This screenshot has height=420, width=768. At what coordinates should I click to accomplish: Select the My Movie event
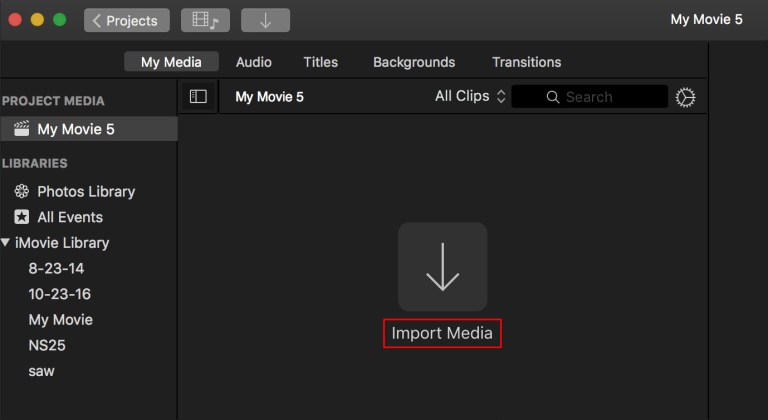click(60, 320)
